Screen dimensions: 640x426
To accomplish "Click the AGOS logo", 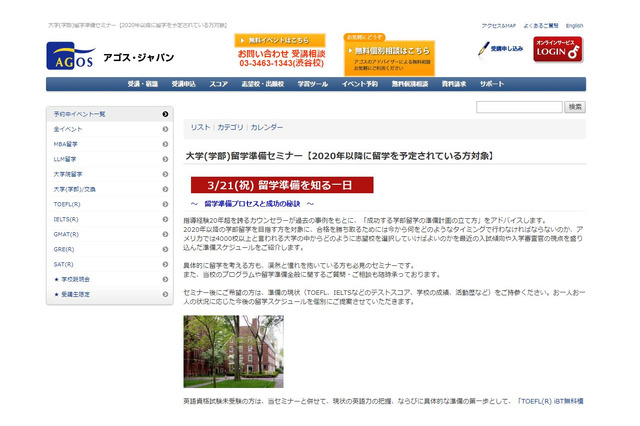I will tap(71, 56).
